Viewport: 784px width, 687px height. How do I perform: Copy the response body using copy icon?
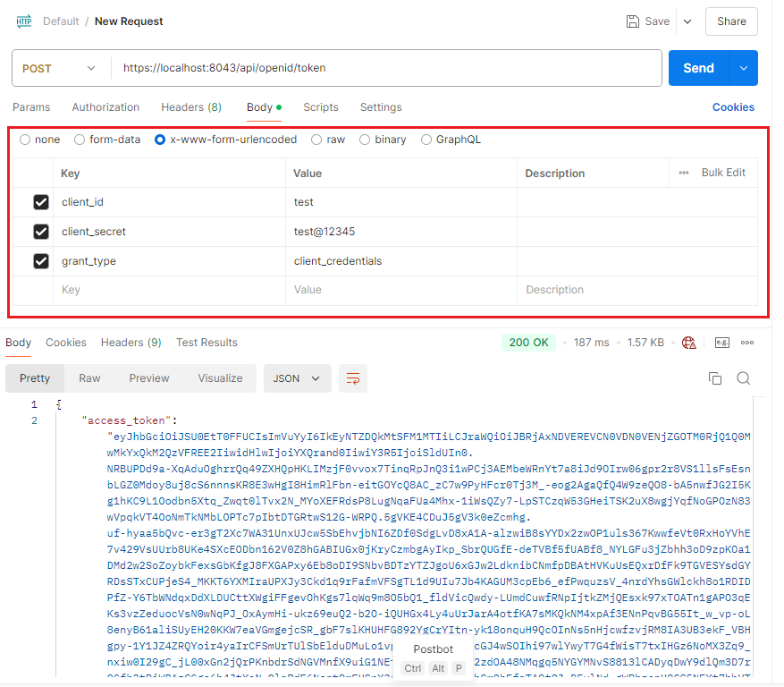click(x=714, y=378)
